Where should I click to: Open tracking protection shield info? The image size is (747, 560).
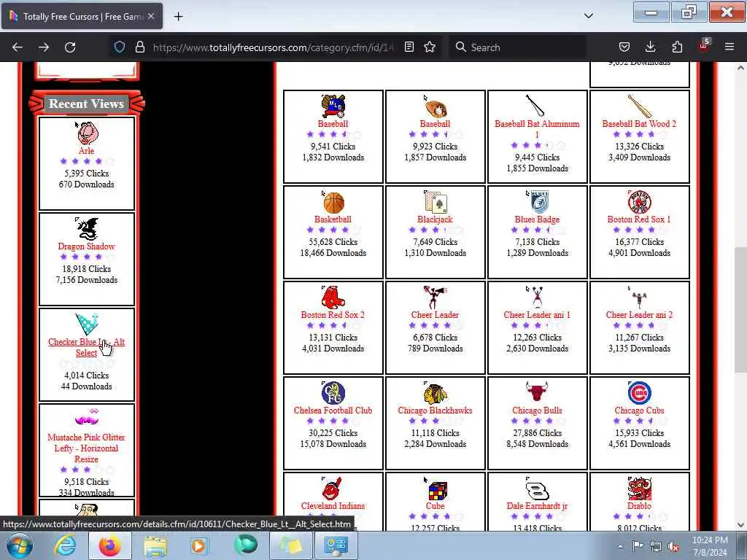tap(120, 47)
